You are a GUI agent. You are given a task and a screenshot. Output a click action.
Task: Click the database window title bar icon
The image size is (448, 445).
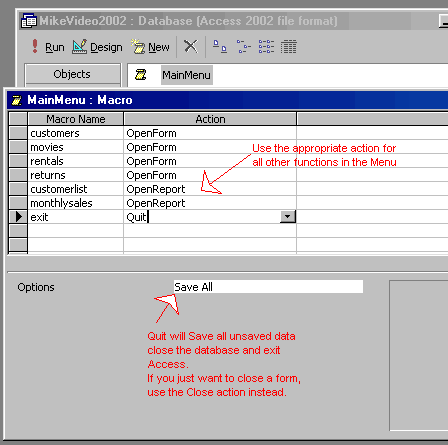(x=29, y=21)
